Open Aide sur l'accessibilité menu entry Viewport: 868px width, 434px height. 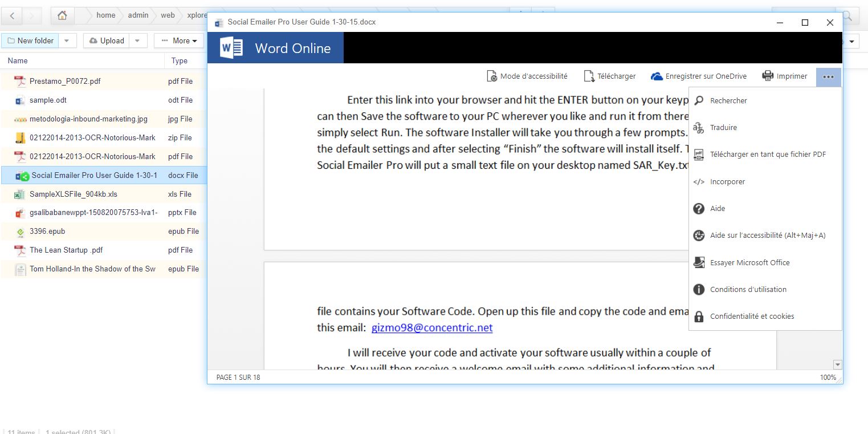point(765,236)
